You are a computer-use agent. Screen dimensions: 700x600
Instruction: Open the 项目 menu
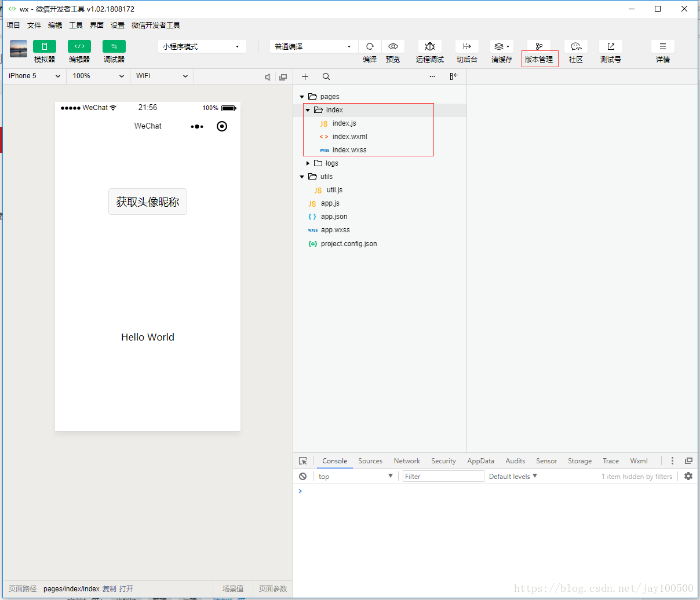tap(13, 25)
